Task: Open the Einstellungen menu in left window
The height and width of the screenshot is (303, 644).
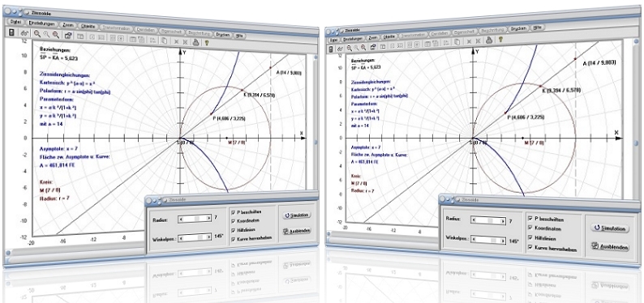Action: (x=42, y=23)
